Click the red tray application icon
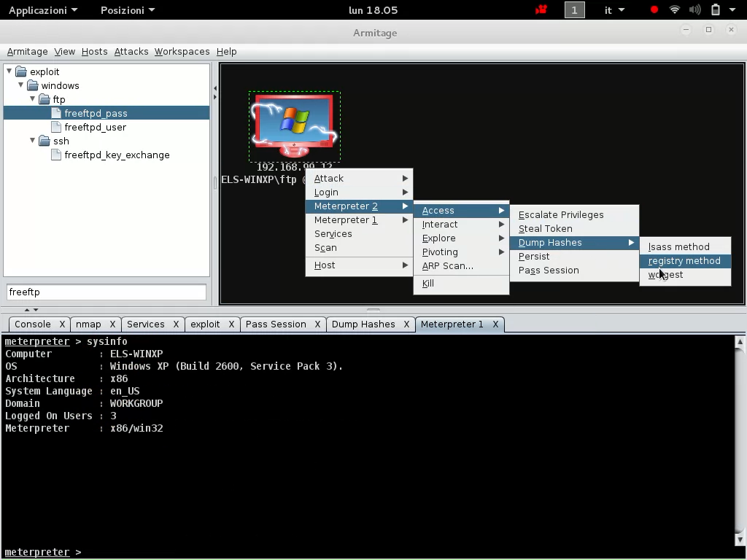Viewport: 747px width, 560px height. tap(541, 10)
